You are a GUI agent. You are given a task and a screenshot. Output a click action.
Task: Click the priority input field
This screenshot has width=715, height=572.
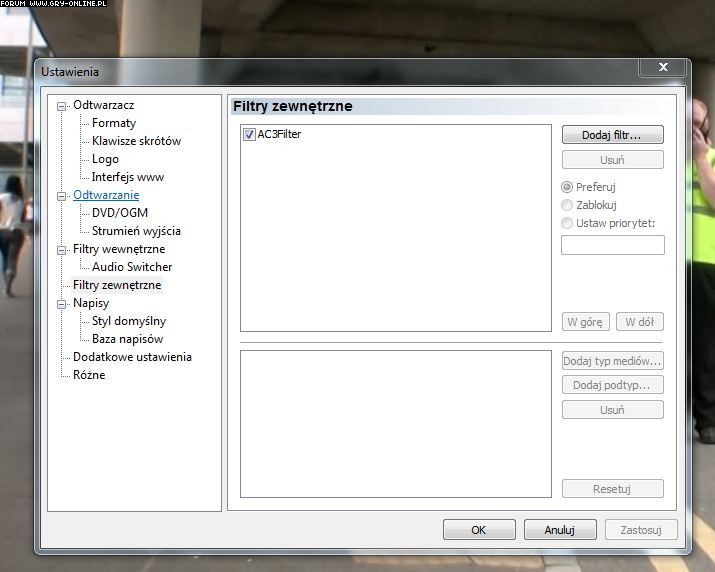(x=612, y=245)
